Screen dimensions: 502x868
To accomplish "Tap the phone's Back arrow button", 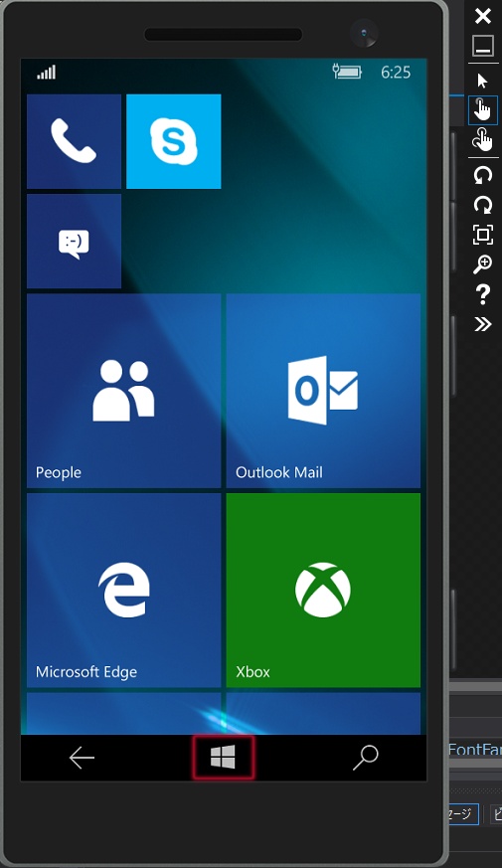I will point(82,758).
